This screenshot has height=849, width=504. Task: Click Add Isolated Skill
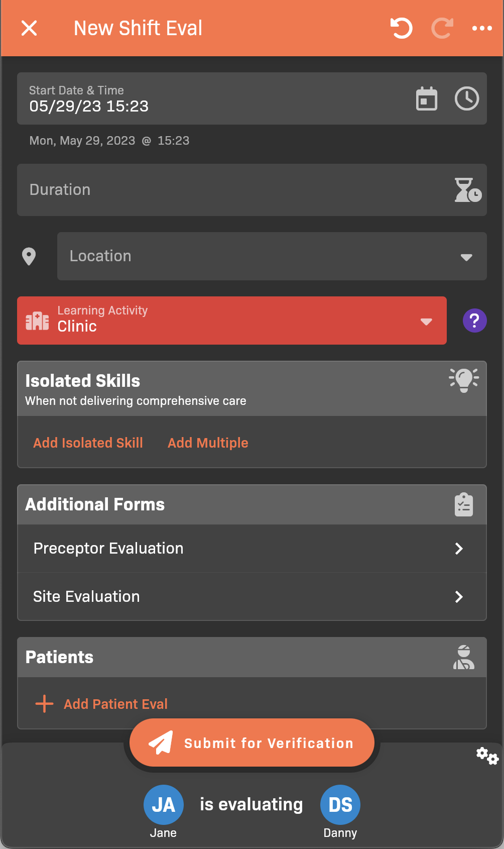tap(88, 443)
